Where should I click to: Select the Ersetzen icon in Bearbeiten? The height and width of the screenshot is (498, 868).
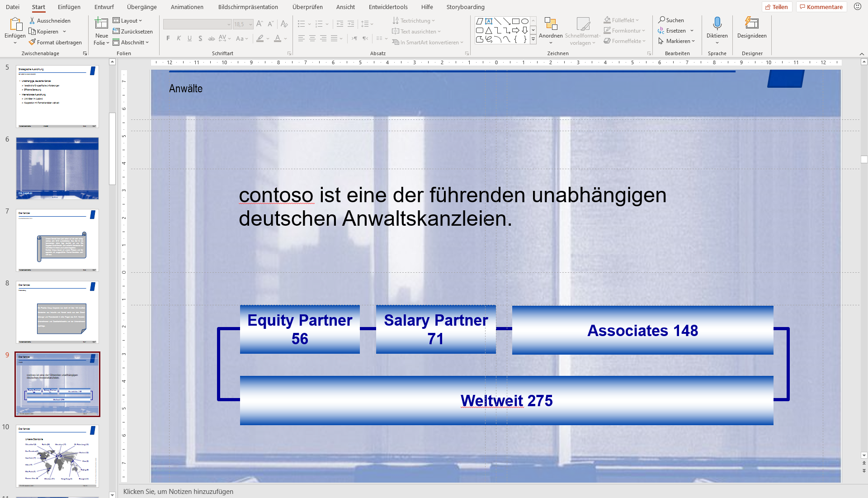661,31
